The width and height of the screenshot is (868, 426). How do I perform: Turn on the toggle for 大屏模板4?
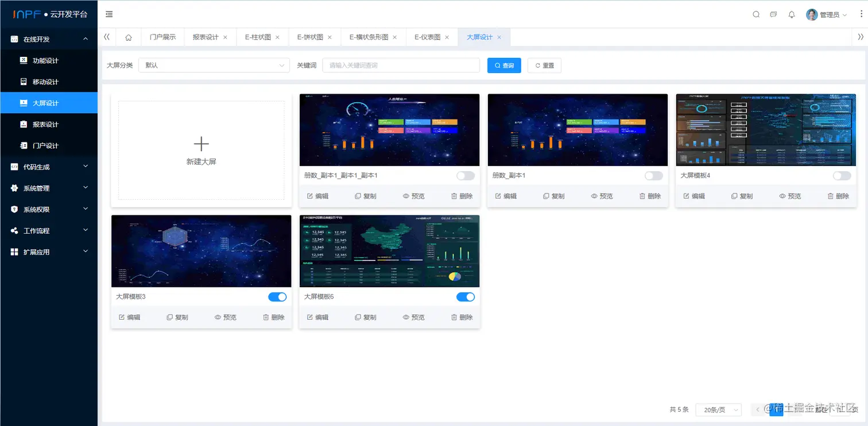[842, 176]
